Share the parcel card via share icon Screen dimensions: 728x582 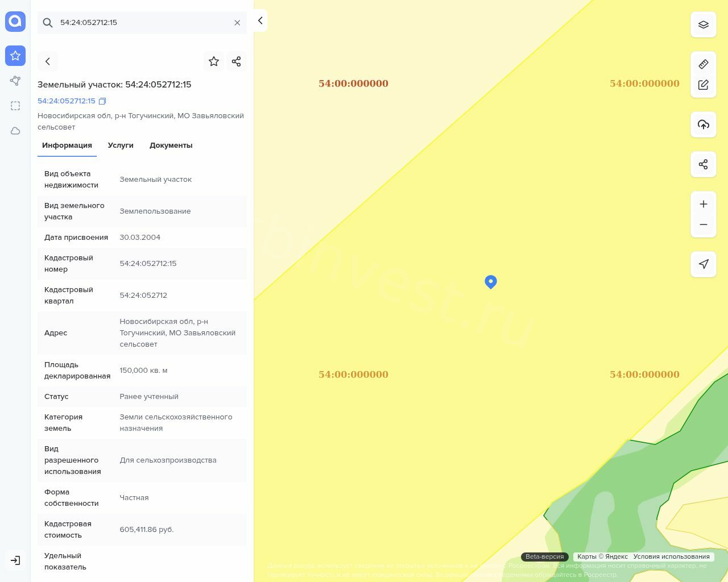[x=237, y=61]
